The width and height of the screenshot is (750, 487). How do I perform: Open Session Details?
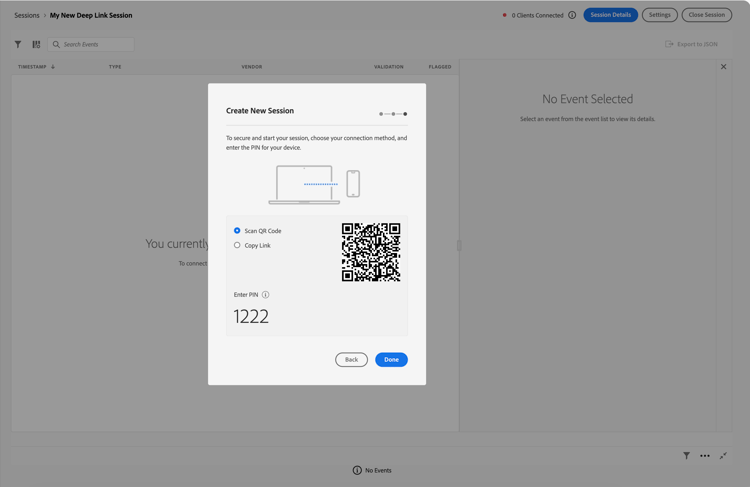coord(610,15)
